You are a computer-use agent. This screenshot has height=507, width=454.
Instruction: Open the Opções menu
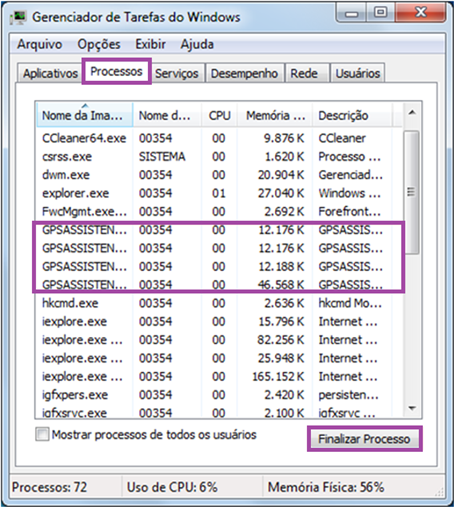pos(99,44)
